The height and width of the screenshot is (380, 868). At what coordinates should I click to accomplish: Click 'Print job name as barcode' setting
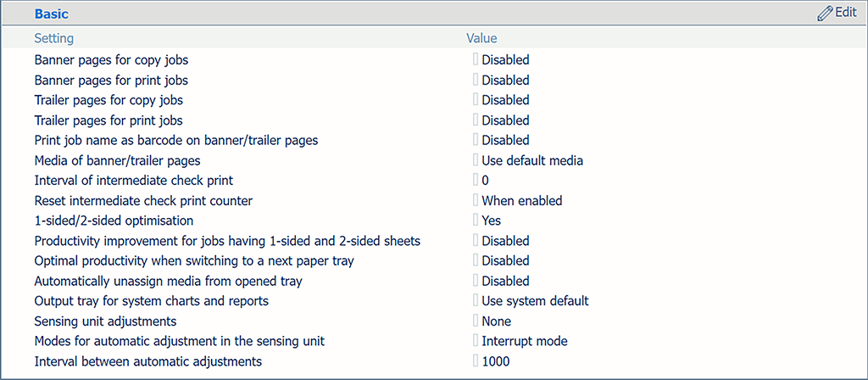click(176, 140)
